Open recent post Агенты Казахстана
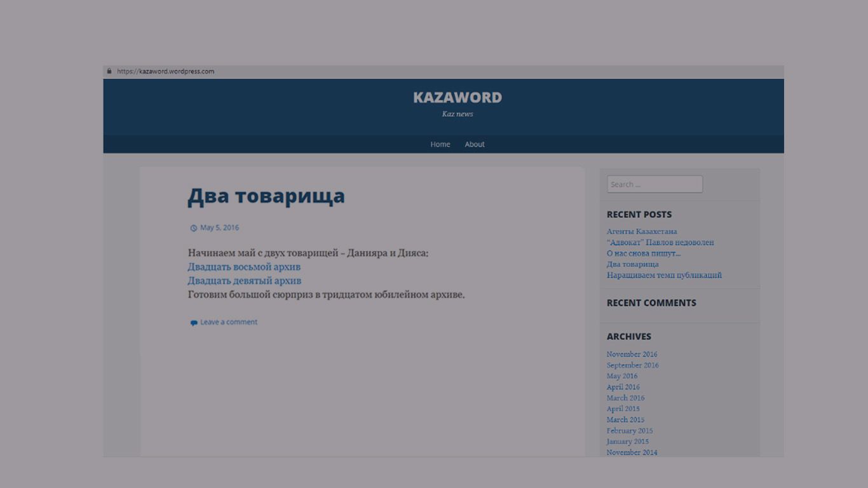The image size is (868, 488). tap(642, 231)
